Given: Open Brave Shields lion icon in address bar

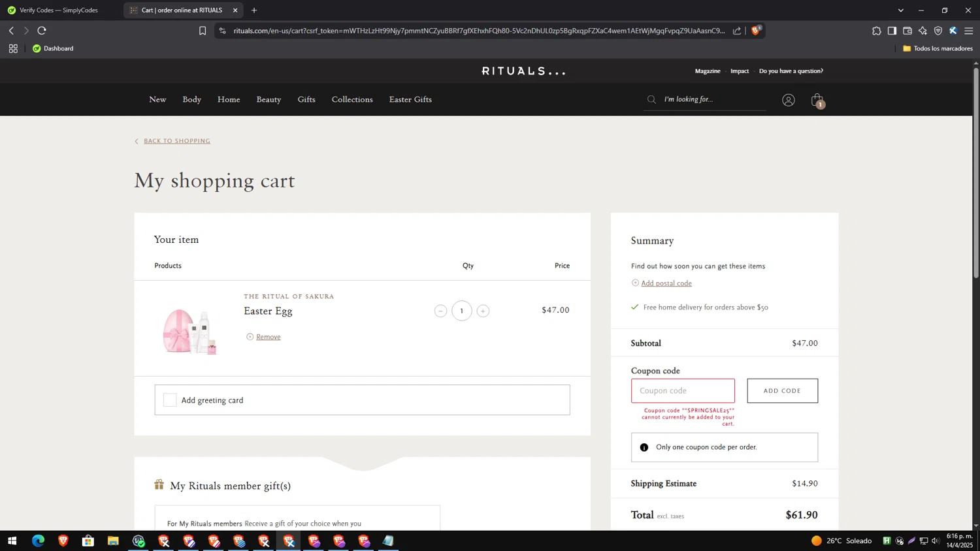Looking at the screenshot, I should coord(756,31).
